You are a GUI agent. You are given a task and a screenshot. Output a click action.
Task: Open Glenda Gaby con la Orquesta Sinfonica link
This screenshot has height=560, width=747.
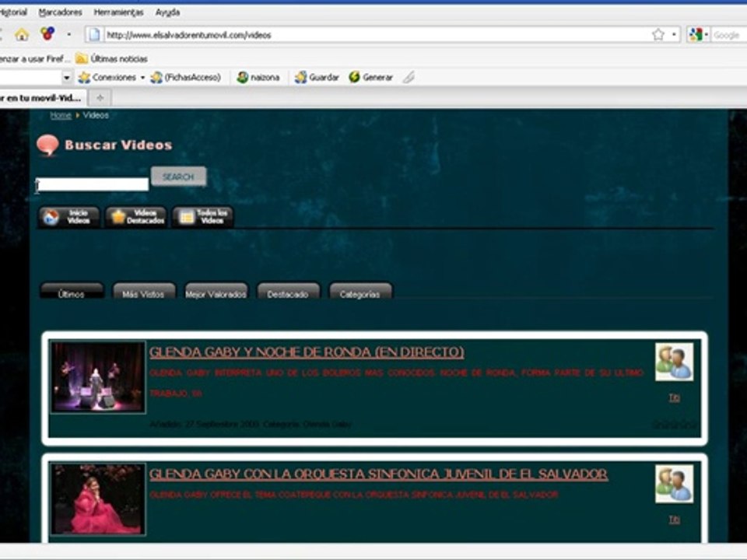[x=378, y=474]
